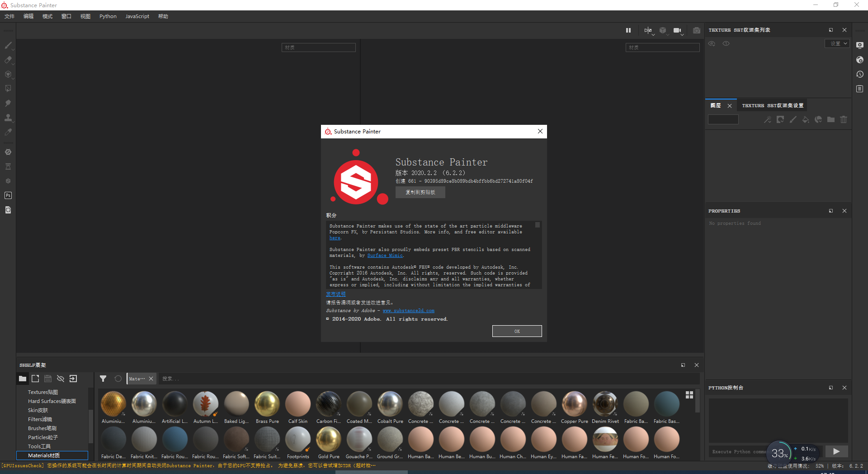Open the right viewport 材质 channel dropdown
The width and height of the screenshot is (868, 474).
[663, 47]
